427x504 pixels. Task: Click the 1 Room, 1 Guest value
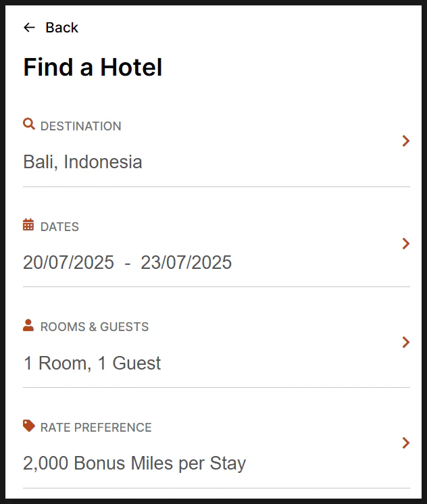pos(92,363)
